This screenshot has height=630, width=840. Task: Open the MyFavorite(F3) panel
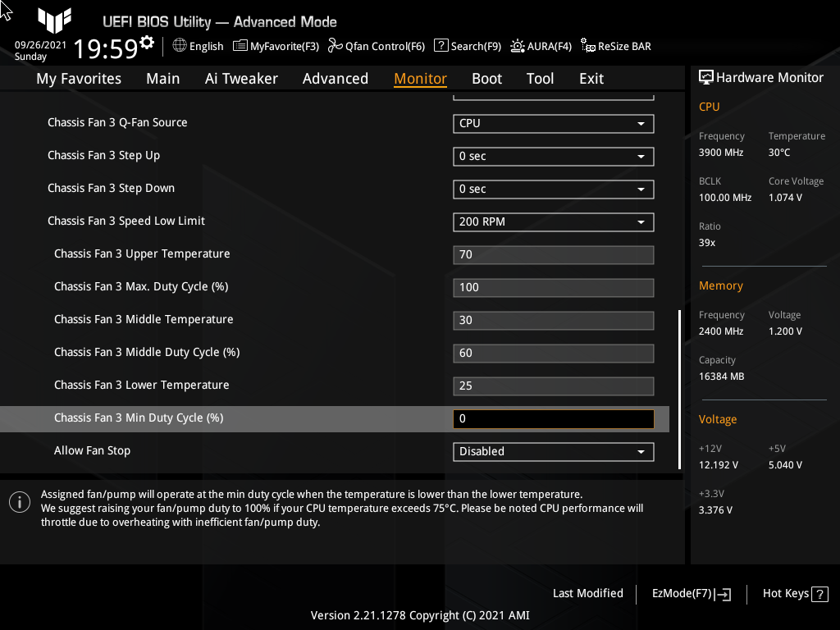click(276, 46)
